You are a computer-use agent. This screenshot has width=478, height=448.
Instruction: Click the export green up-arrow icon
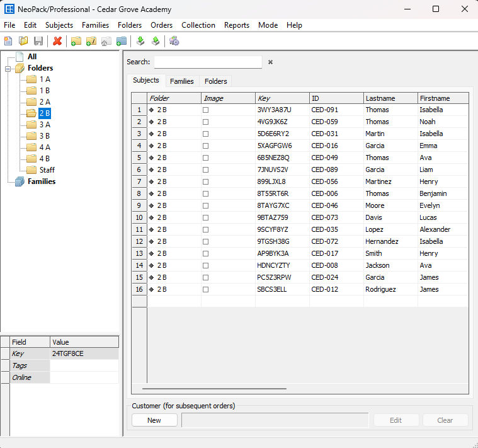pos(155,42)
